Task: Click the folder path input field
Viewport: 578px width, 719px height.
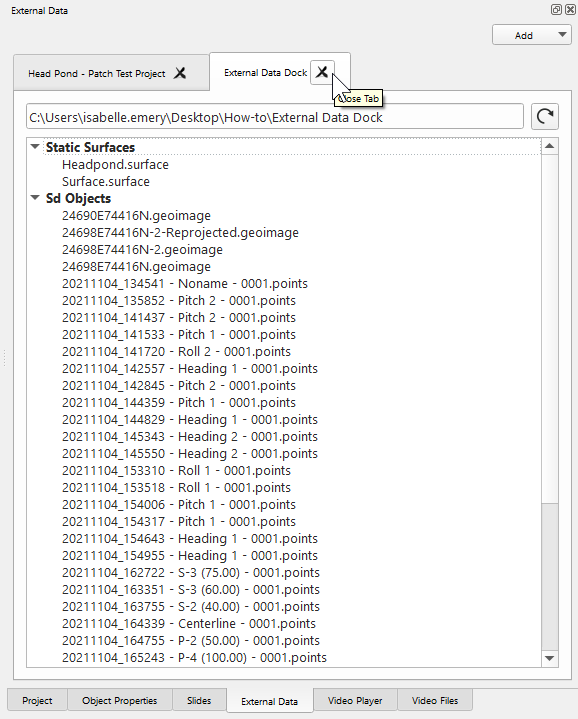Action: pos(275,117)
